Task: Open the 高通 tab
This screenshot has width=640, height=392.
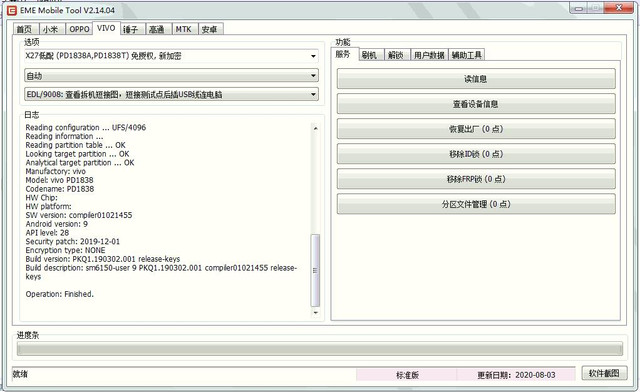Action: click(158, 29)
